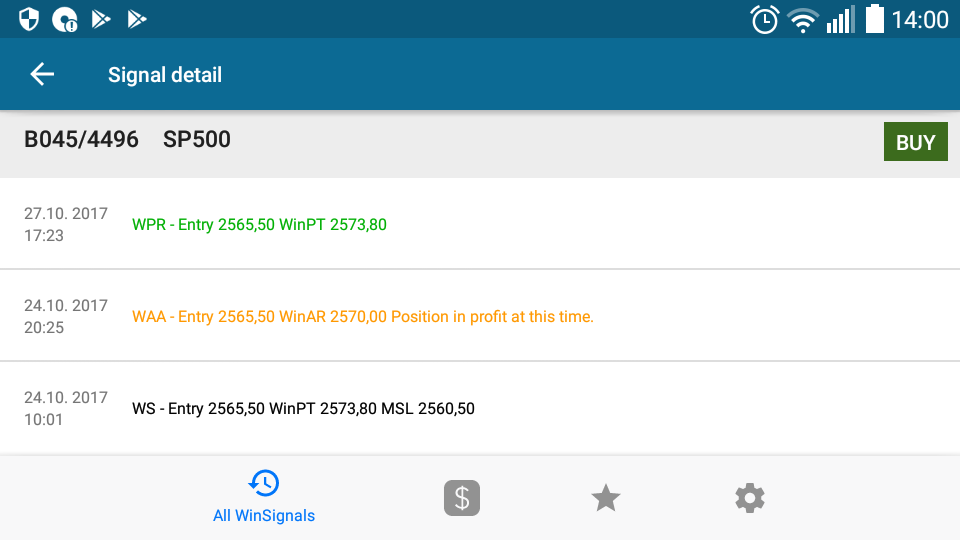Tap the 14:00 clock in status bar

920,20
